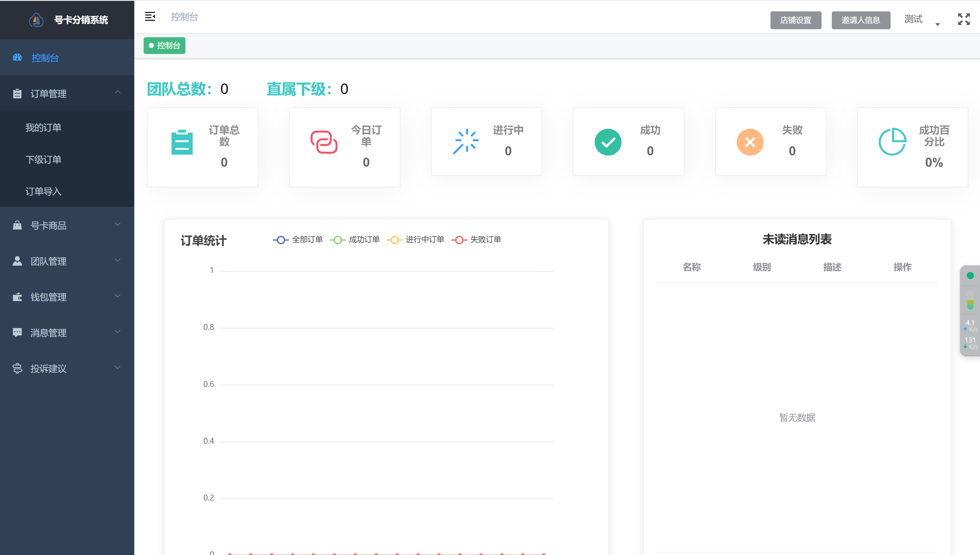Screen dimensions: 980x555
Task: Click the 邀请人信息 button
Action: [x=860, y=20]
